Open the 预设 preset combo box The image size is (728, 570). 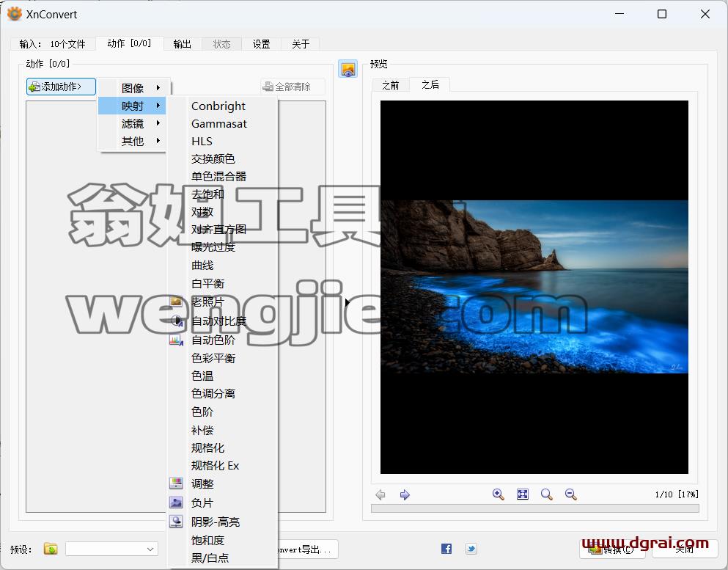pyautogui.click(x=111, y=549)
